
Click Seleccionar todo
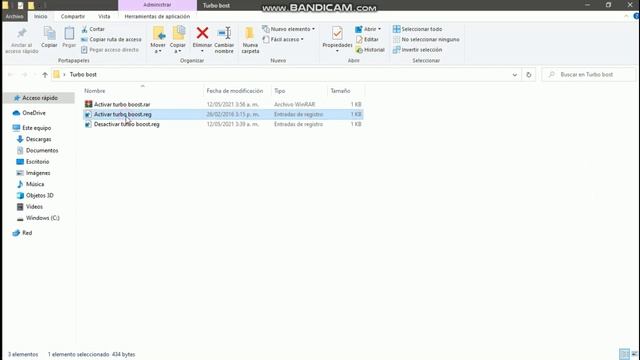click(417, 29)
